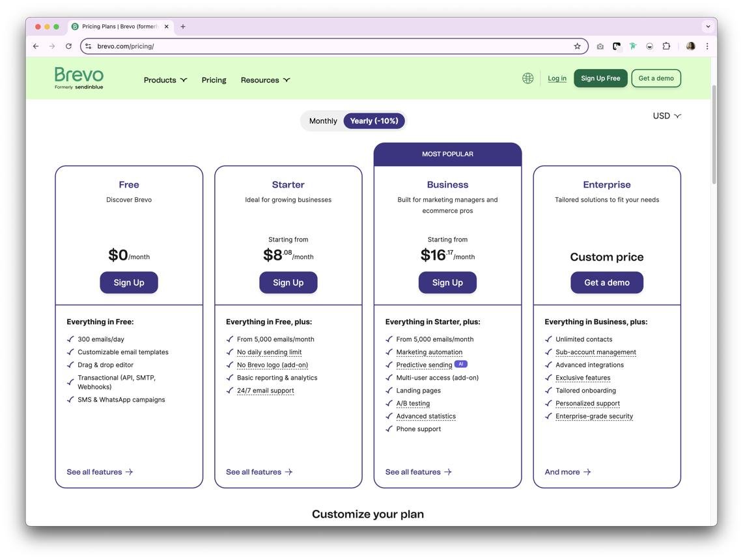The height and width of the screenshot is (560, 743).
Task: Open a new browser tab
Action: 183,27
